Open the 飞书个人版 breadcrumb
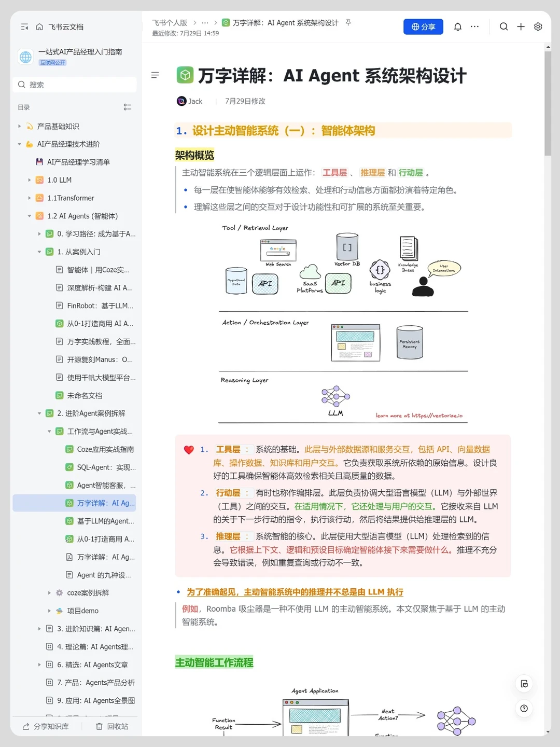Image resolution: width=560 pixels, height=747 pixels. (x=170, y=23)
